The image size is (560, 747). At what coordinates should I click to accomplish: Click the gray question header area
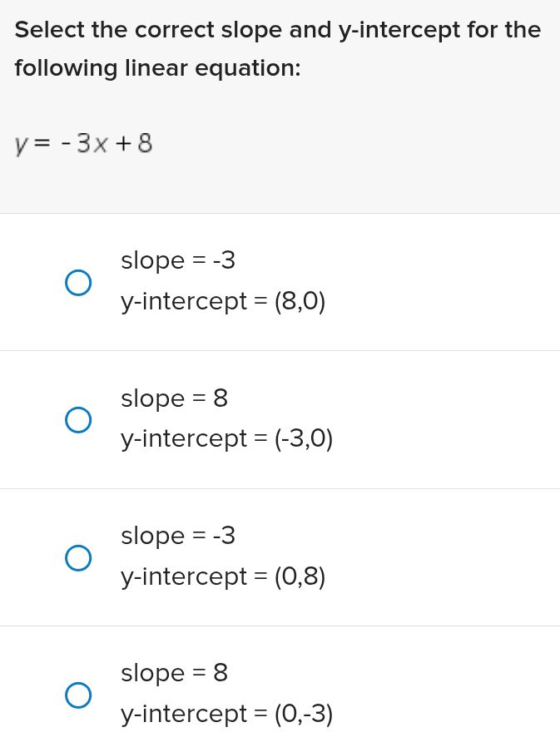pyautogui.click(x=280, y=104)
